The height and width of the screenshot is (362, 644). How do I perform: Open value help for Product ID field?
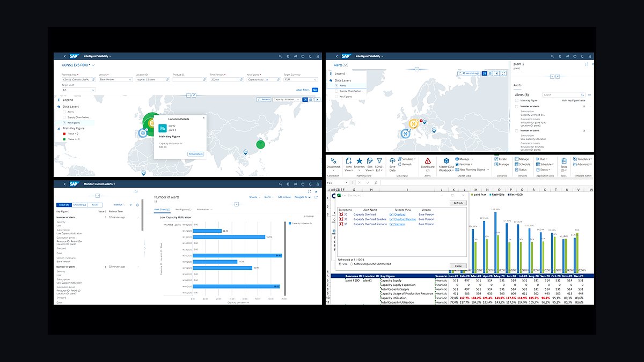coord(205,79)
